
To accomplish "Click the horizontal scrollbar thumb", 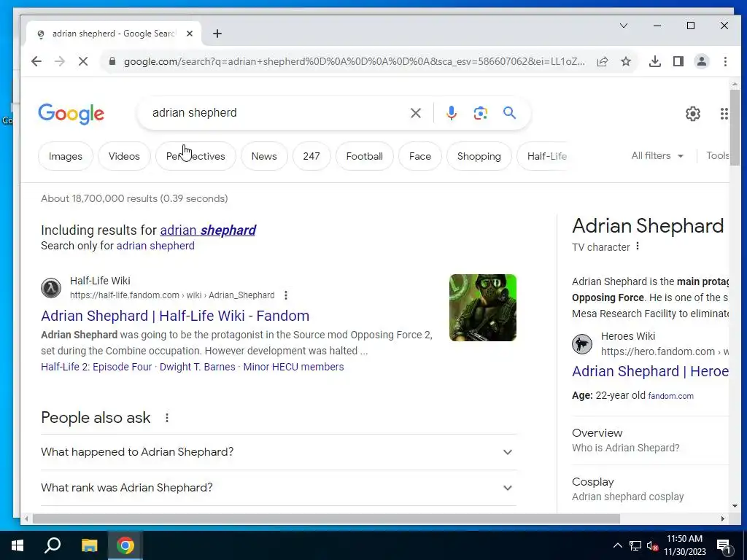I will [x=326, y=518].
